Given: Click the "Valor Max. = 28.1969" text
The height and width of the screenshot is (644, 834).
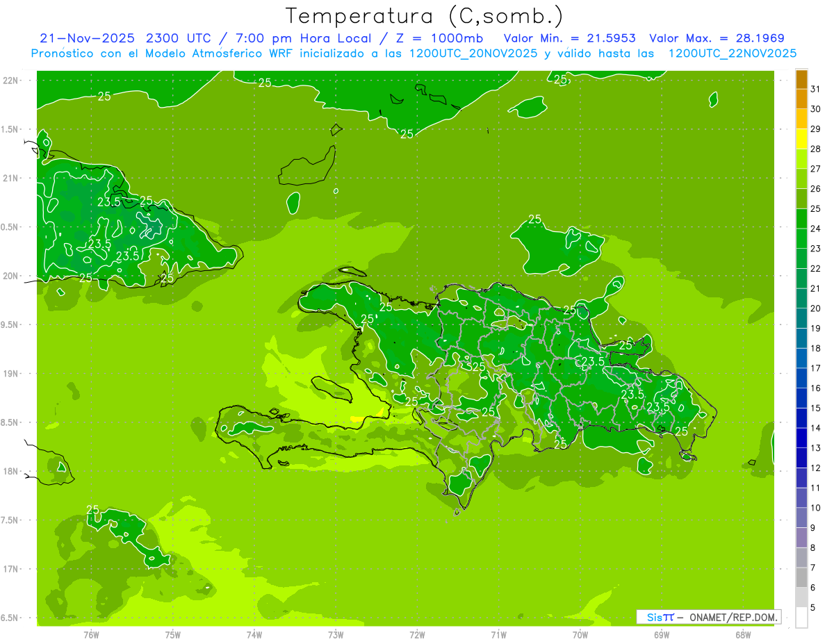Looking at the screenshot, I should [x=717, y=38].
